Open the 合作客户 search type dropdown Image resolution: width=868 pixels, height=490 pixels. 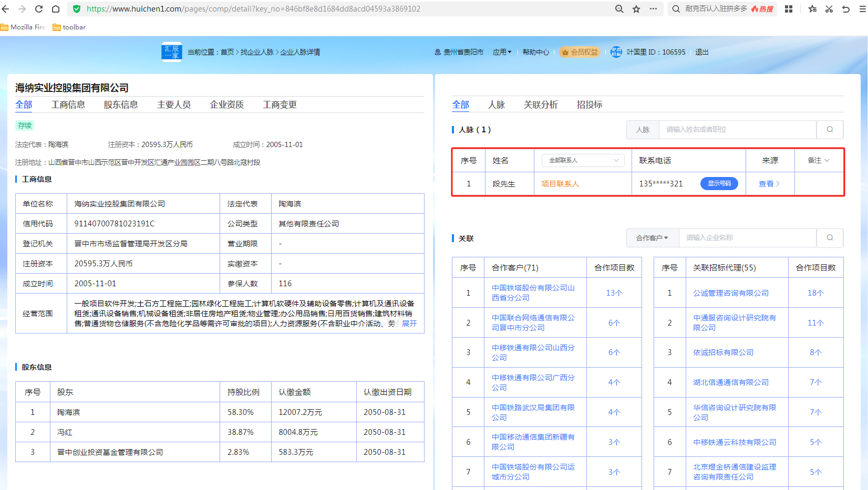coord(652,238)
